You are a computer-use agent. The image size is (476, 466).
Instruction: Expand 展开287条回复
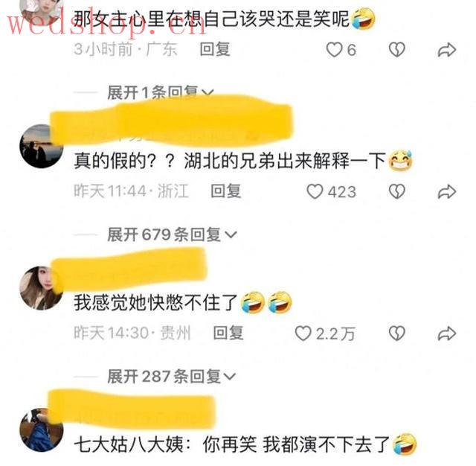coord(172,377)
